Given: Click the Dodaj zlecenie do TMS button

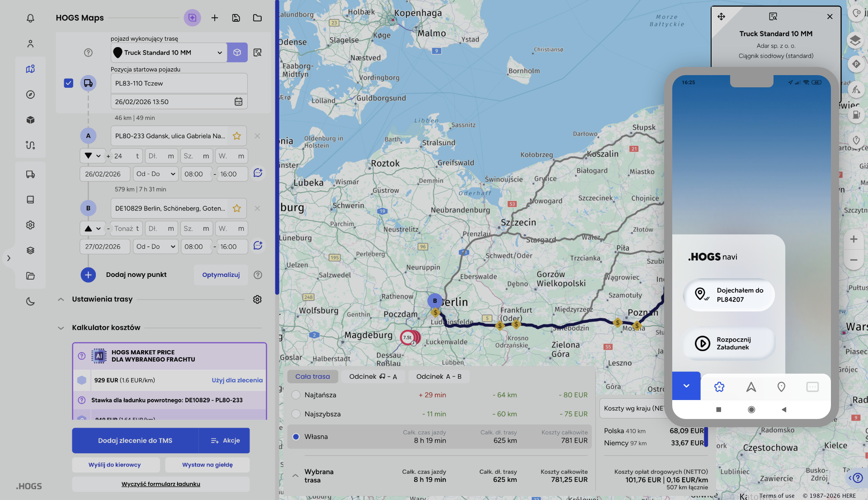Looking at the screenshot, I should (x=135, y=441).
